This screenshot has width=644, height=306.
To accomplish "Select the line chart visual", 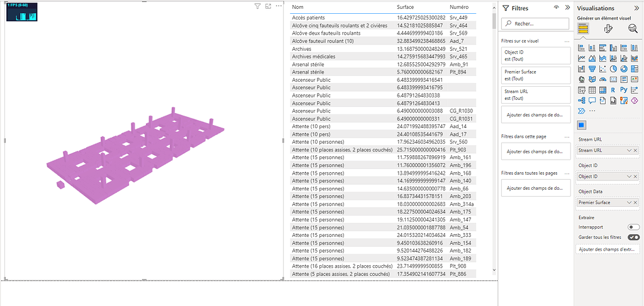I will (x=582, y=58).
